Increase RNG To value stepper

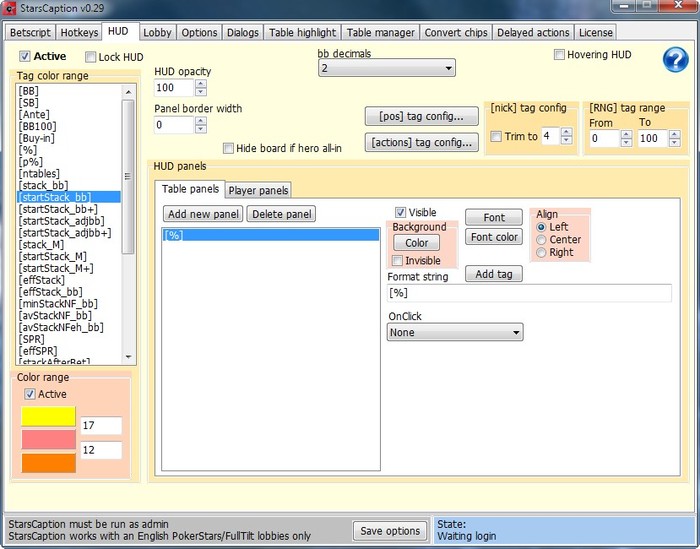(675, 134)
